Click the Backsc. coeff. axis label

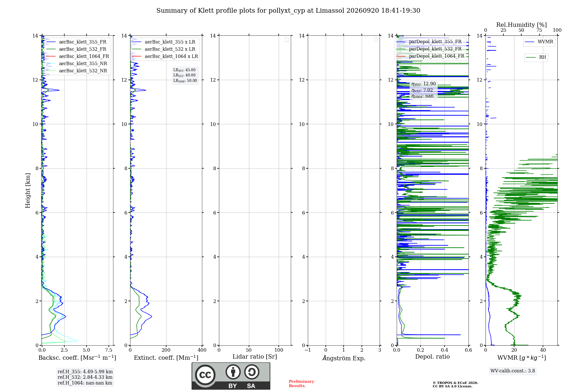[x=77, y=358]
